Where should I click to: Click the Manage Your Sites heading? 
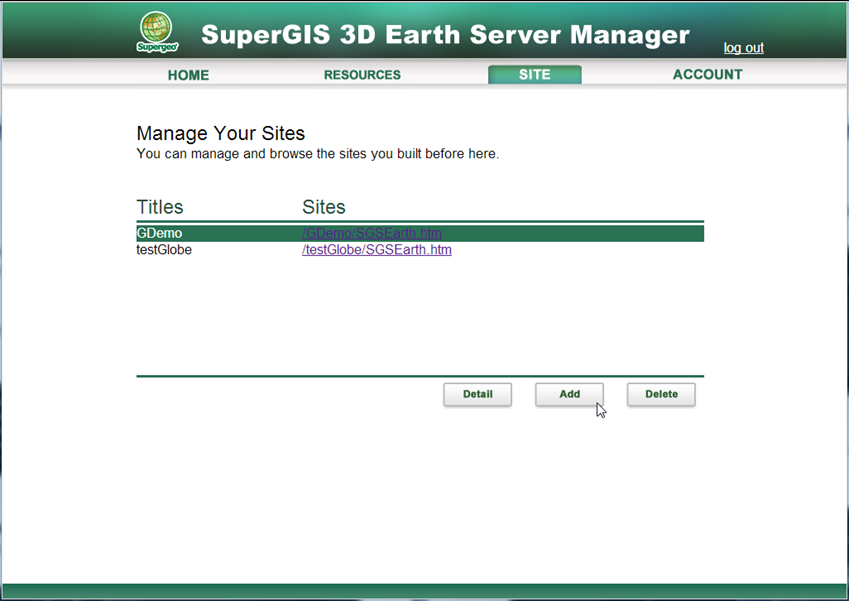click(x=220, y=133)
